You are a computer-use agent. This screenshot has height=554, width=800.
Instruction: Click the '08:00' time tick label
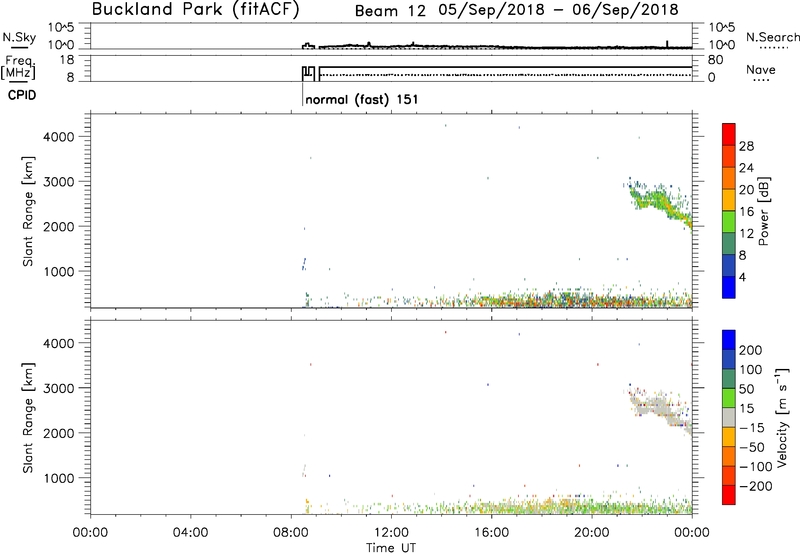tap(291, 533)
